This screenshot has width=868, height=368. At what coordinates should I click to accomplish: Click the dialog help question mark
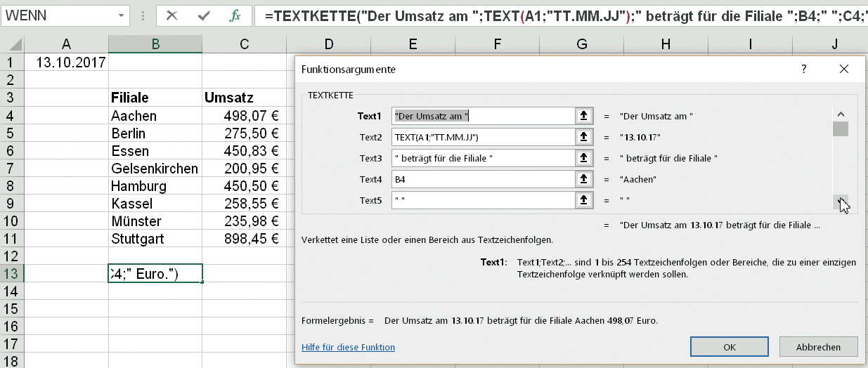tap(803, 70)
